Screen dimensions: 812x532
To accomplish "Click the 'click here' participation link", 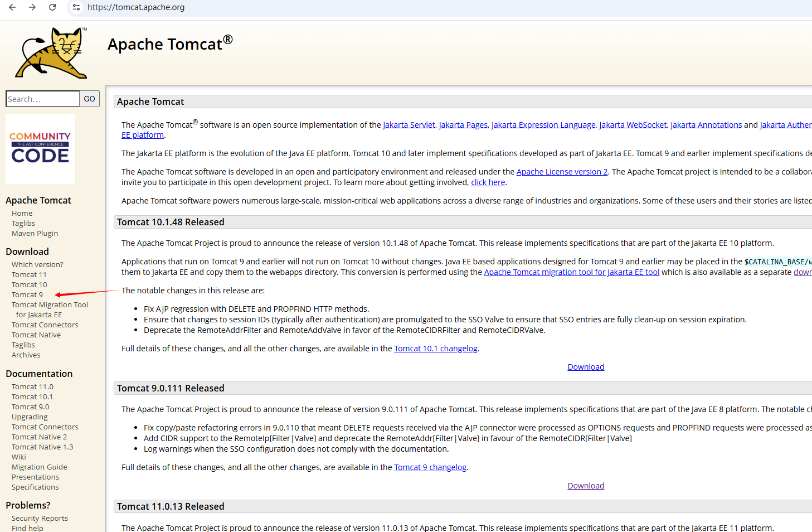I will 488,182.
